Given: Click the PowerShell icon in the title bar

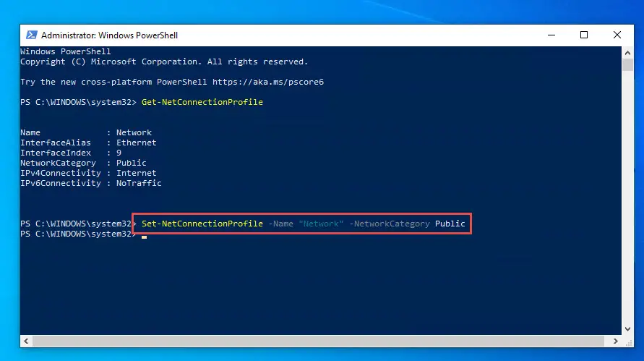Looking at the screenshot, I should point(32,35).
